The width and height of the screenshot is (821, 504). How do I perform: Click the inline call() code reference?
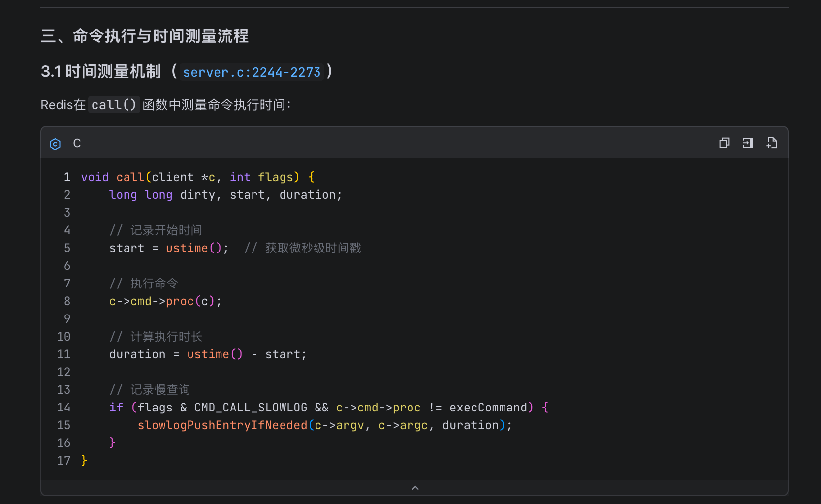[x=114, y=105]
